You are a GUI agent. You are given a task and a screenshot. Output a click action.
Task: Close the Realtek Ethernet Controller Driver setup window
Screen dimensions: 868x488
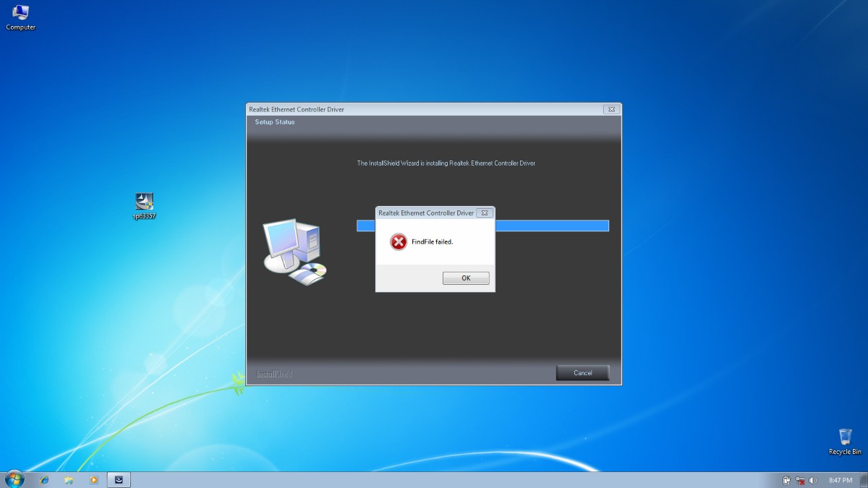click(x=611, y=109)
